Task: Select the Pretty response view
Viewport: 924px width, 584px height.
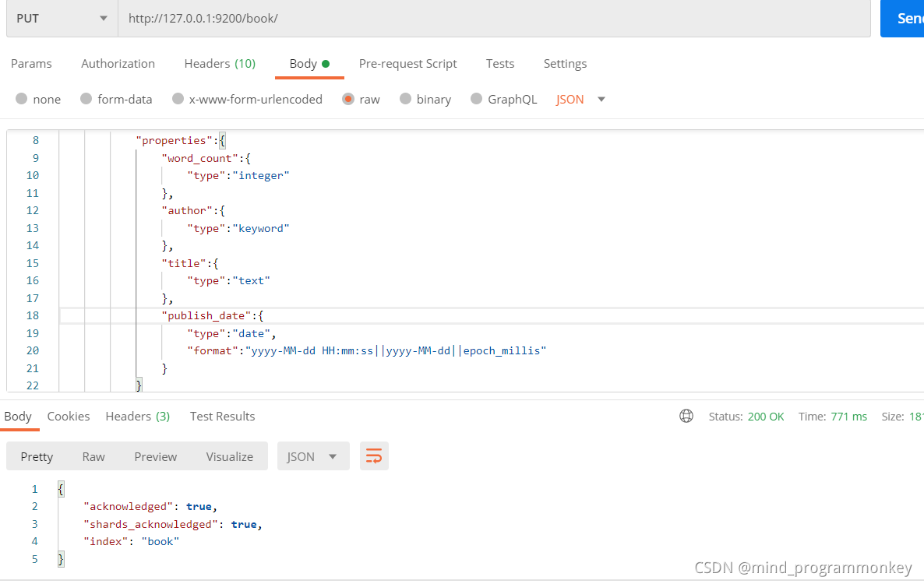Action: 37,457
